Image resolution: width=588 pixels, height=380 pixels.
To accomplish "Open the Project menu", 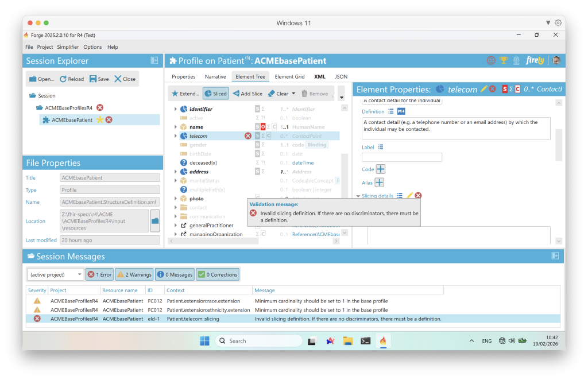I will pos(45,47).
